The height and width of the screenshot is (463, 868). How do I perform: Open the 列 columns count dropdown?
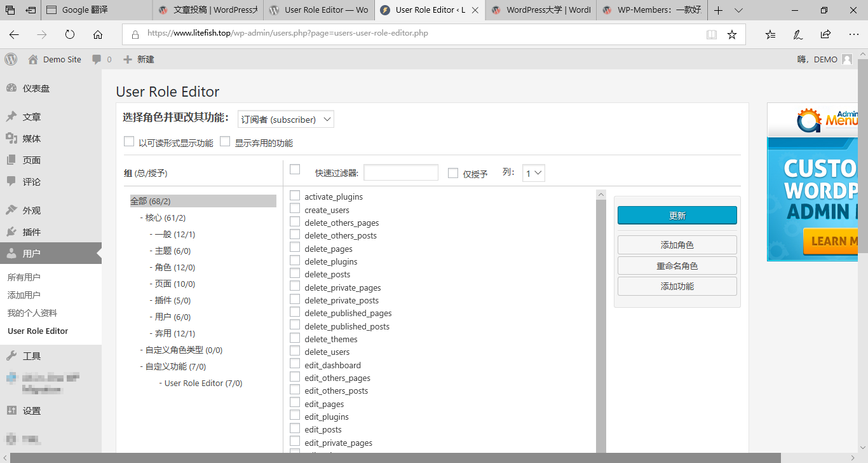pos(534,173)
